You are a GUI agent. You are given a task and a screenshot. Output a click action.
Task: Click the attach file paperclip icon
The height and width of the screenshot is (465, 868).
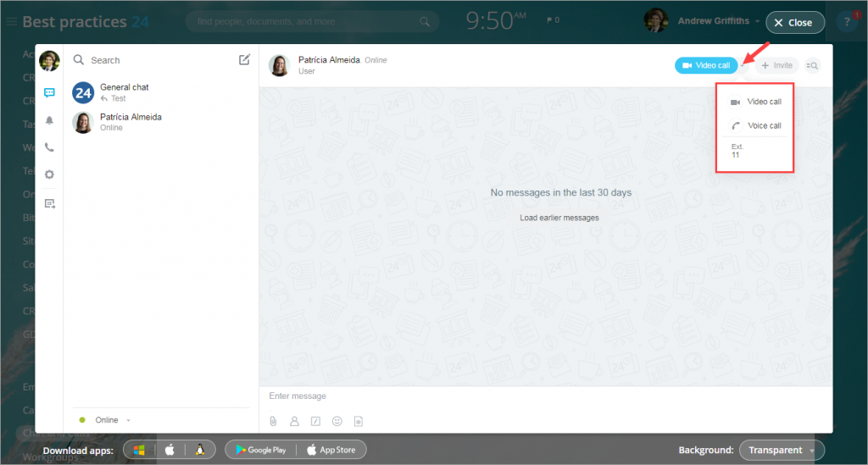274,421
